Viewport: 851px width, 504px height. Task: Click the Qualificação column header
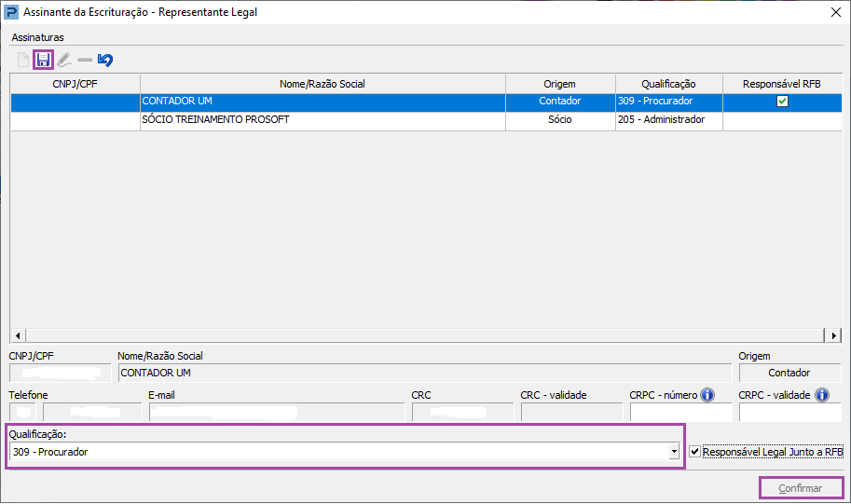tap(668, 84)
